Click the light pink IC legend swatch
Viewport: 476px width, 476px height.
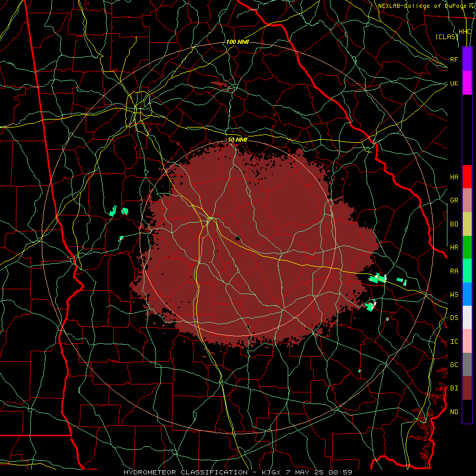coord(467,341)
